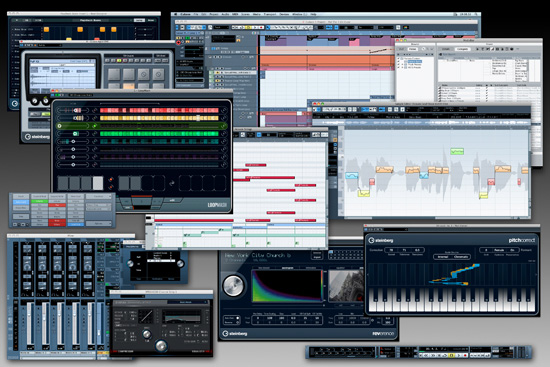Click the link icon beside the red LoopMash track
550x367 pixels.
[x=94, y=110]
